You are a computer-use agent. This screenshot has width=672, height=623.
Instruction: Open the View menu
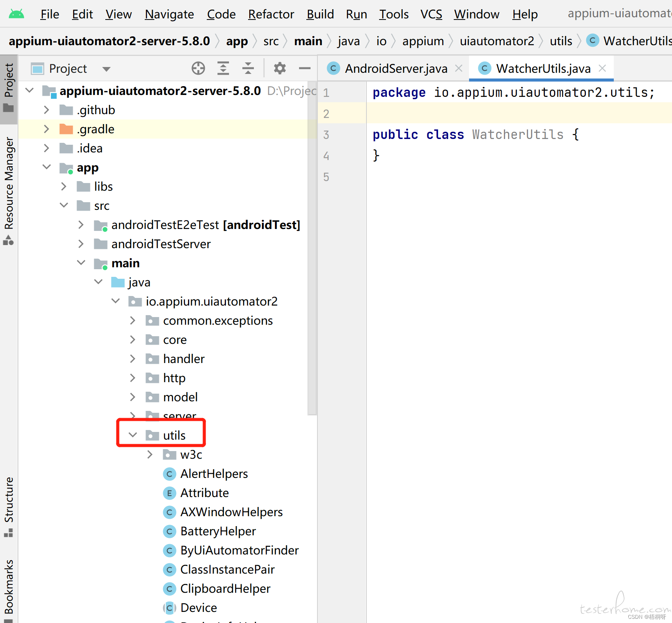[x=119, y=14]
